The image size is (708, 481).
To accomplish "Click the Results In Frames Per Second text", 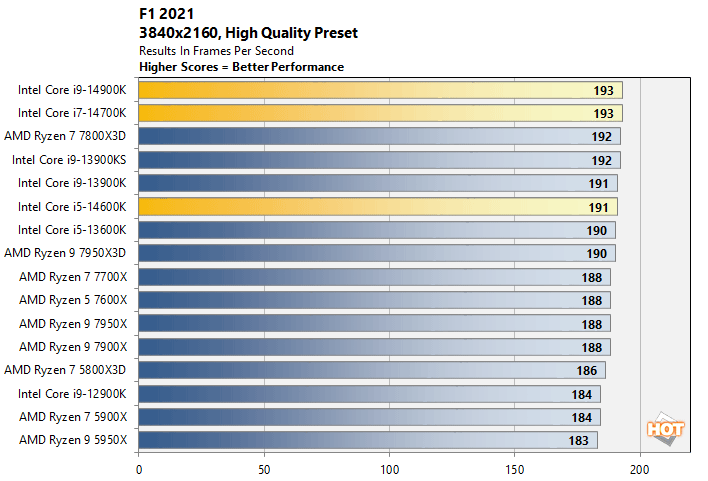I will [216, 51].
